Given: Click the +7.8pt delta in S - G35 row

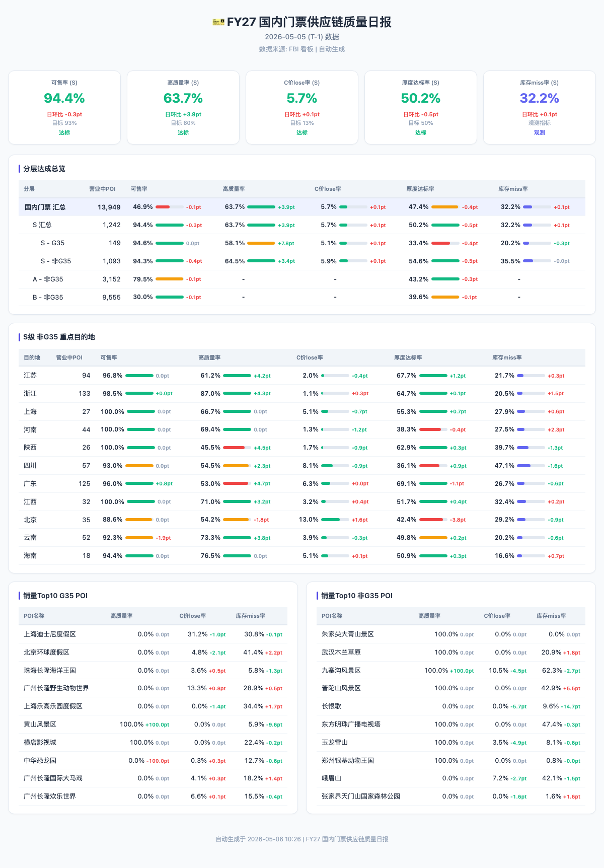Looking at the screenshot, I should coord(286,243).
